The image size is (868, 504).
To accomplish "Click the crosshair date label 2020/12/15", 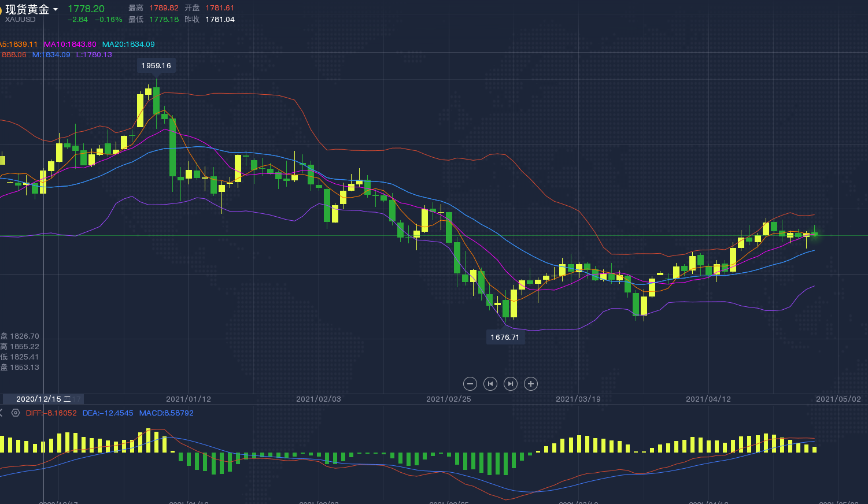I will (x=43, y=399).
